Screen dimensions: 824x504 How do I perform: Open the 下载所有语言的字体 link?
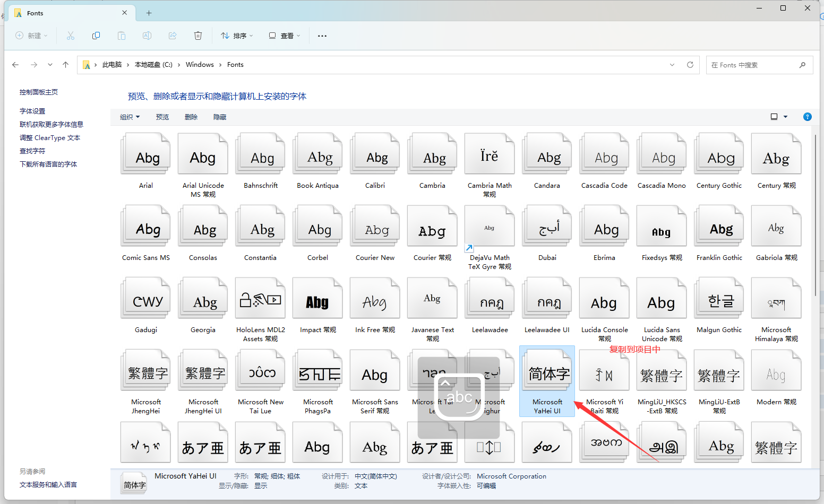tap(48, 164)
